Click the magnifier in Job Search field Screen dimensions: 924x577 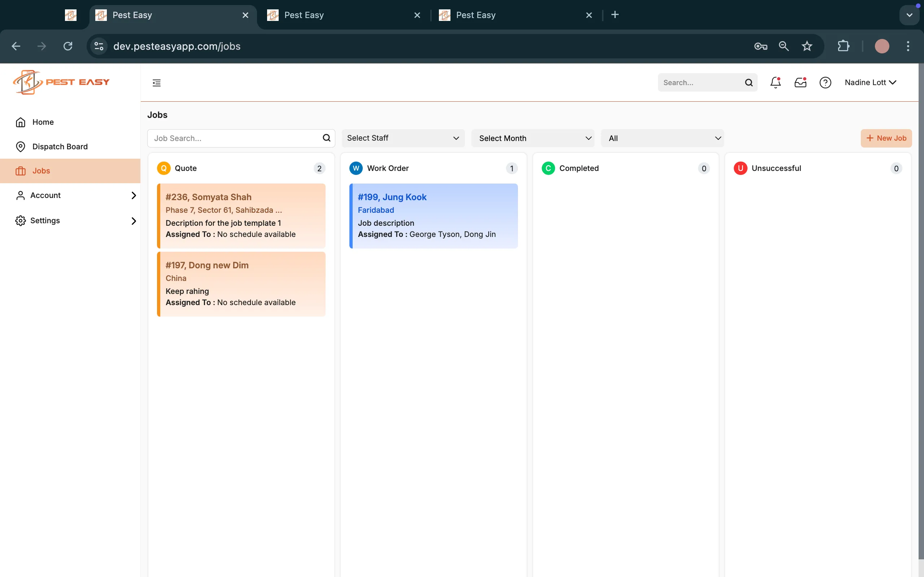[326, 138]
